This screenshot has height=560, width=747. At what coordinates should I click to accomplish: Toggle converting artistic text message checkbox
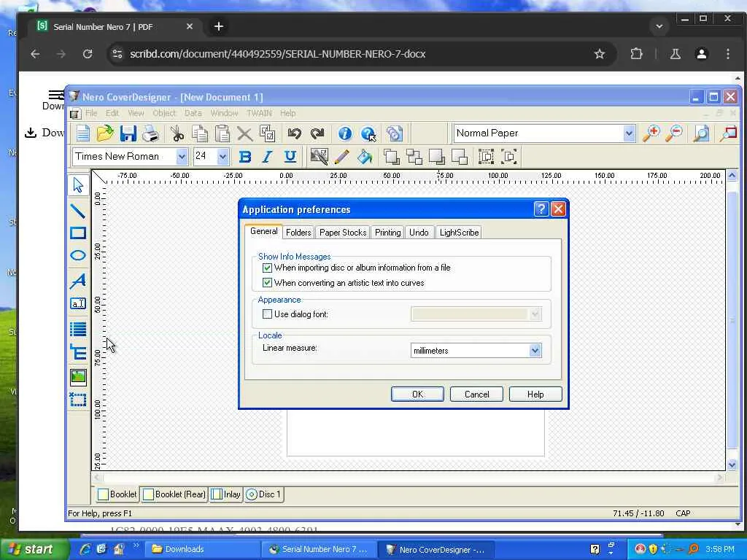(267, 283)
